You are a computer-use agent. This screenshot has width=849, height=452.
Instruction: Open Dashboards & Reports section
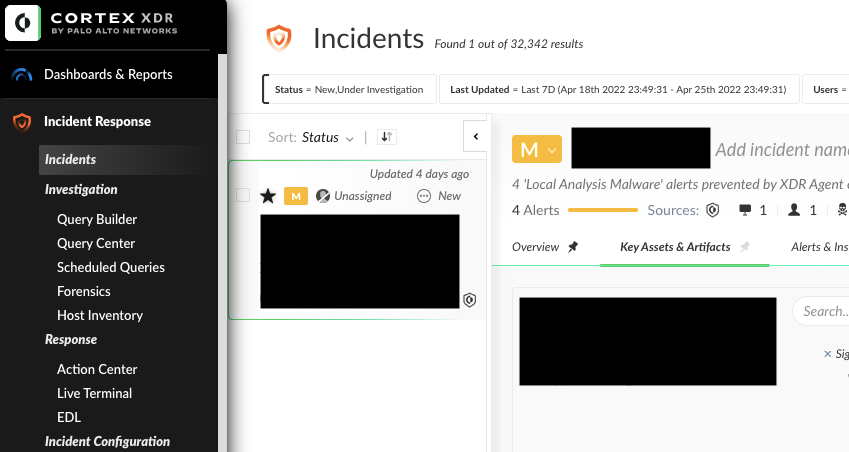[108, 75]
